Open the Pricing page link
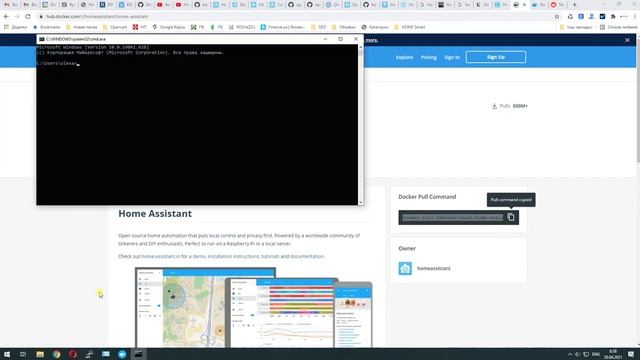The height and width of the screenshot is (360, 640). 429,57
